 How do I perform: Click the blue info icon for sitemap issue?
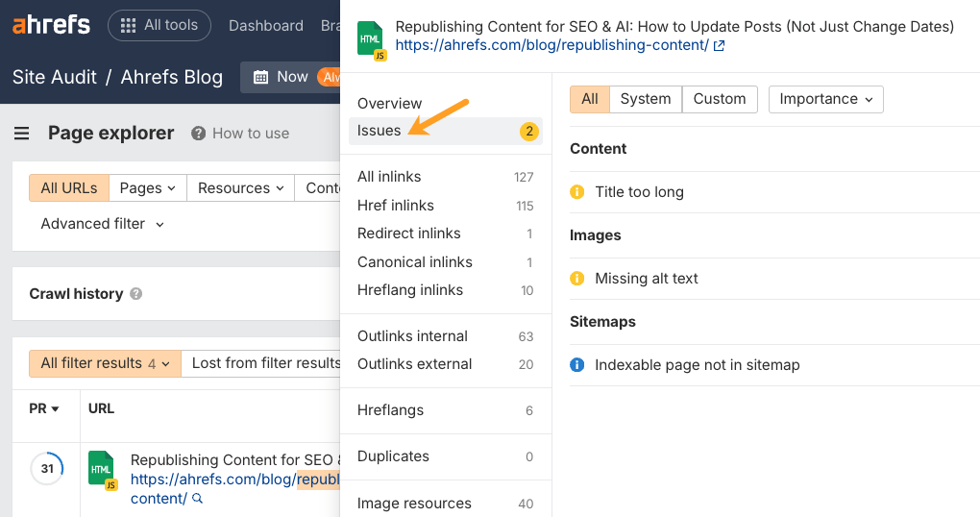(x=577, y=365)
